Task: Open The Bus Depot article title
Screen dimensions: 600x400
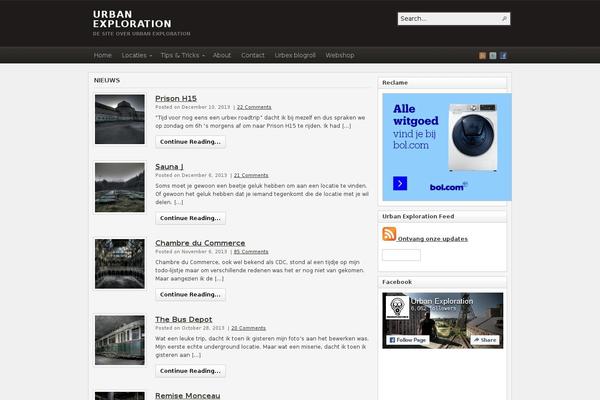Action: click(x=184, y=319)
